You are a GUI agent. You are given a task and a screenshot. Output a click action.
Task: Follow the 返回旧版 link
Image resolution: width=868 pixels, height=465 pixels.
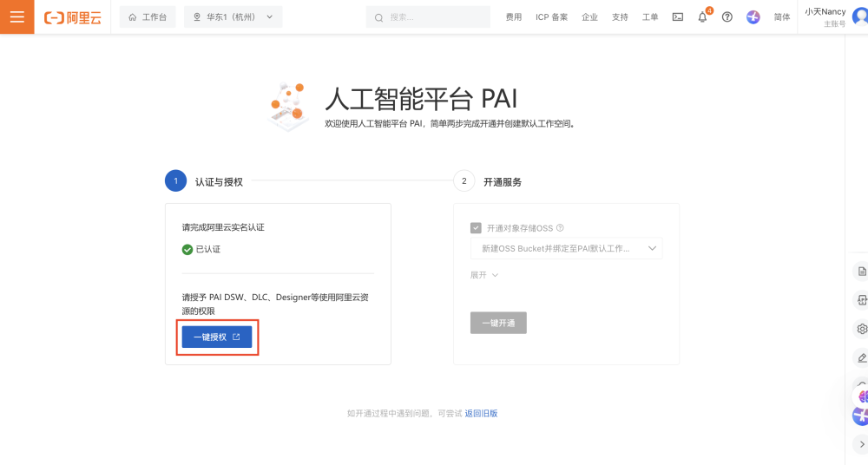tap(481, 413)
